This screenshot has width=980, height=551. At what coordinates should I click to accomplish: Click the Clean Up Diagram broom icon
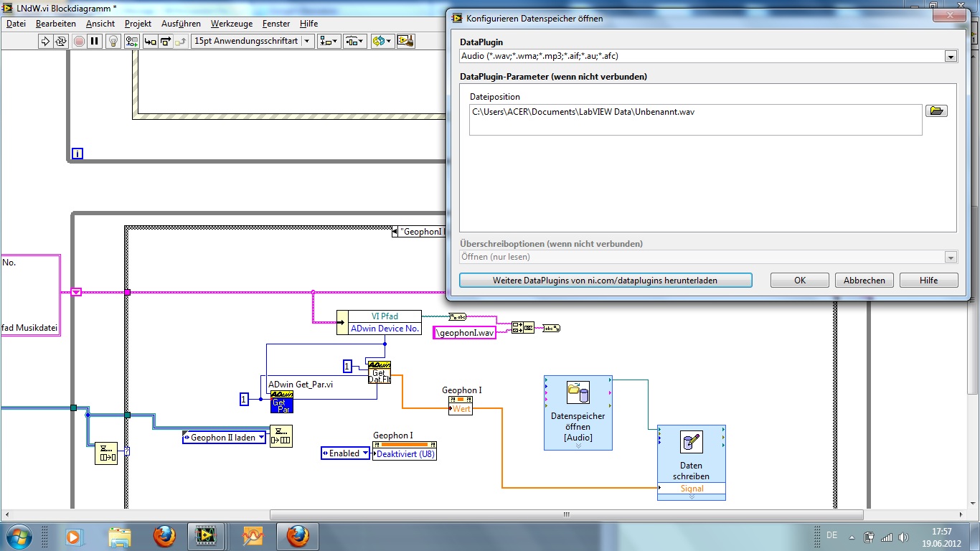click(x=405, y=42)
